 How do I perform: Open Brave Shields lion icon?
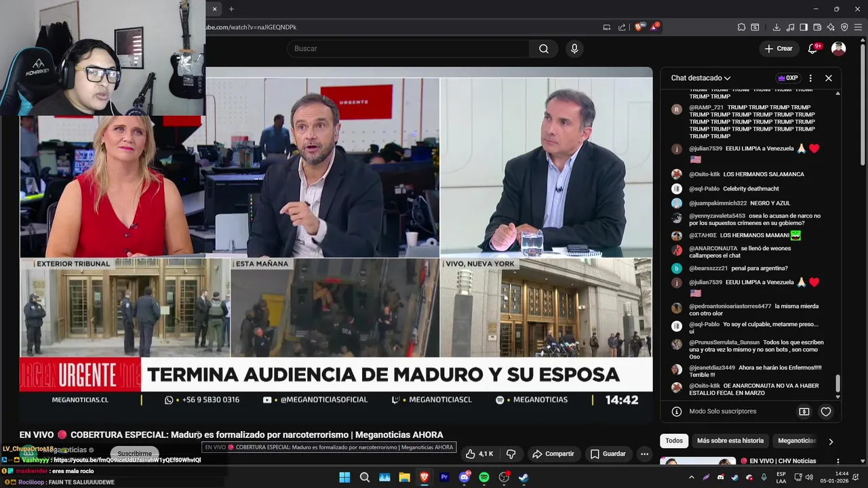(x=639, y=27)
